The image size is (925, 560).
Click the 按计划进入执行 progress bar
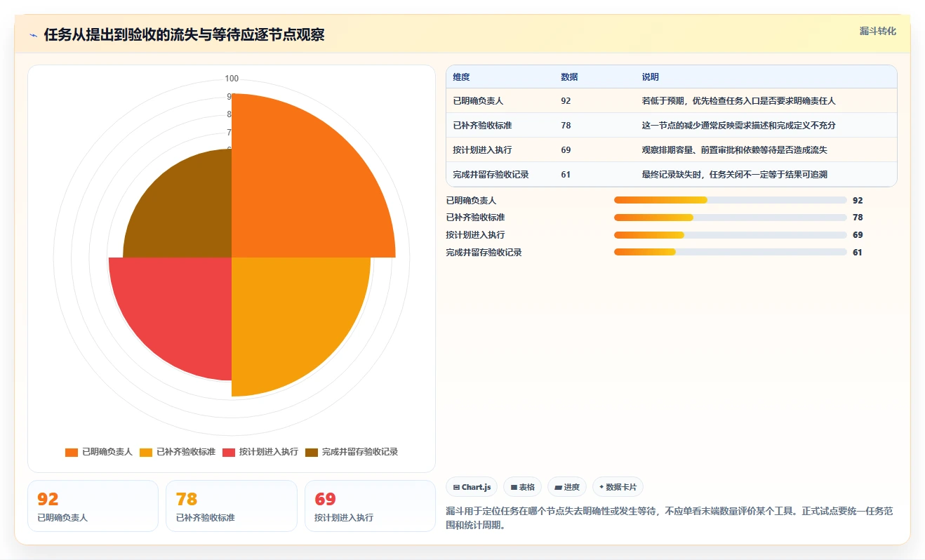click(731, 235)
